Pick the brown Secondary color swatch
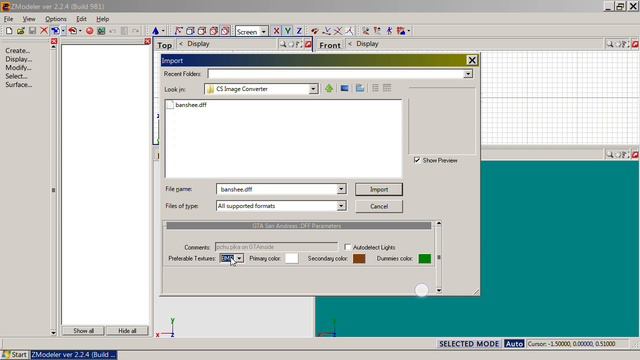 (x=359, y=258)
